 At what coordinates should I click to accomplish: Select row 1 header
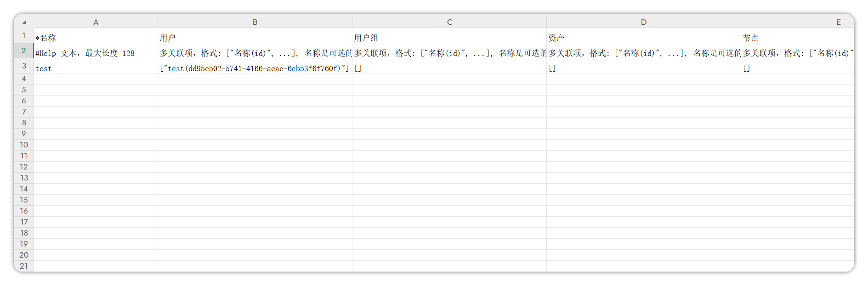(24, 36)
